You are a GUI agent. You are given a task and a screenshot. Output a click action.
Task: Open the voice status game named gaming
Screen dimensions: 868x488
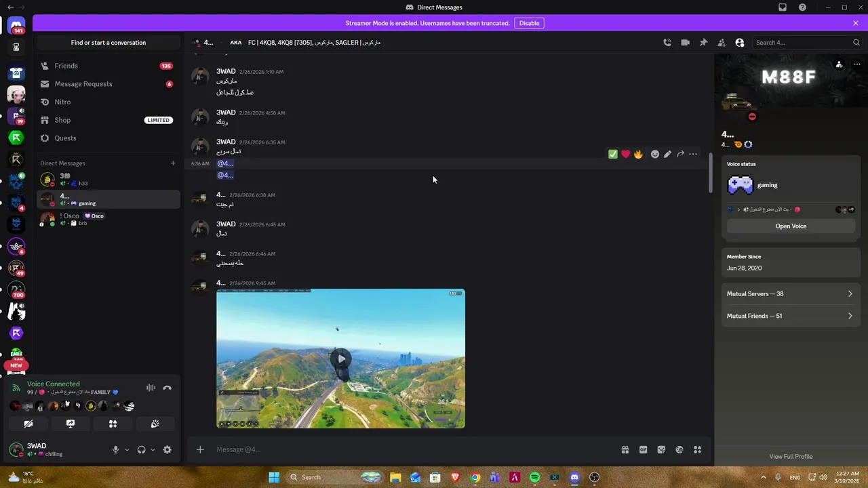click(x=767, y=185)
